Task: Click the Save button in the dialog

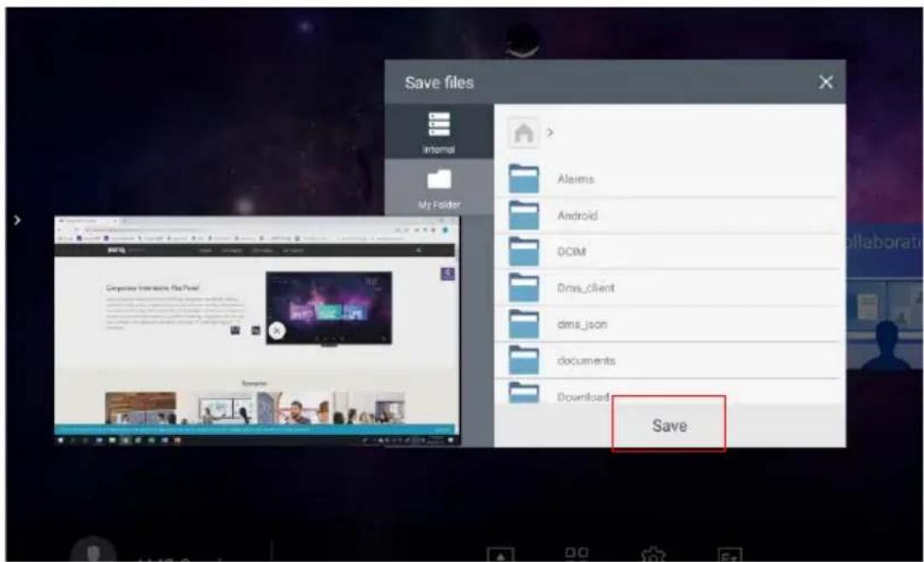Action: 669,425
